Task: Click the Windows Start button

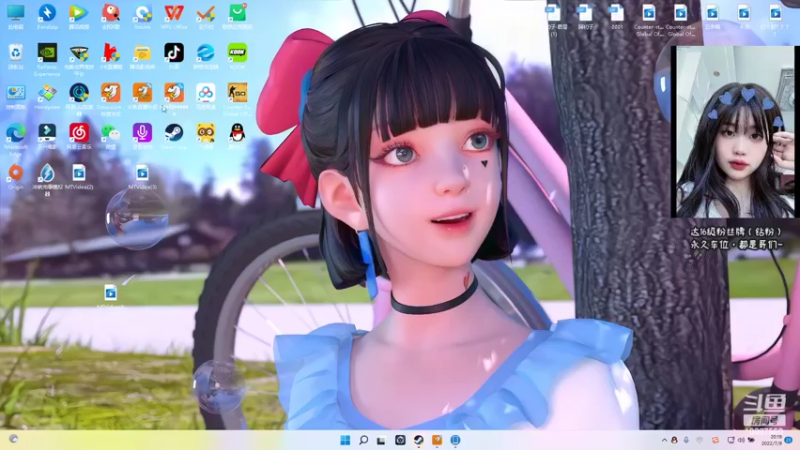Action: (x=345, y=440)
